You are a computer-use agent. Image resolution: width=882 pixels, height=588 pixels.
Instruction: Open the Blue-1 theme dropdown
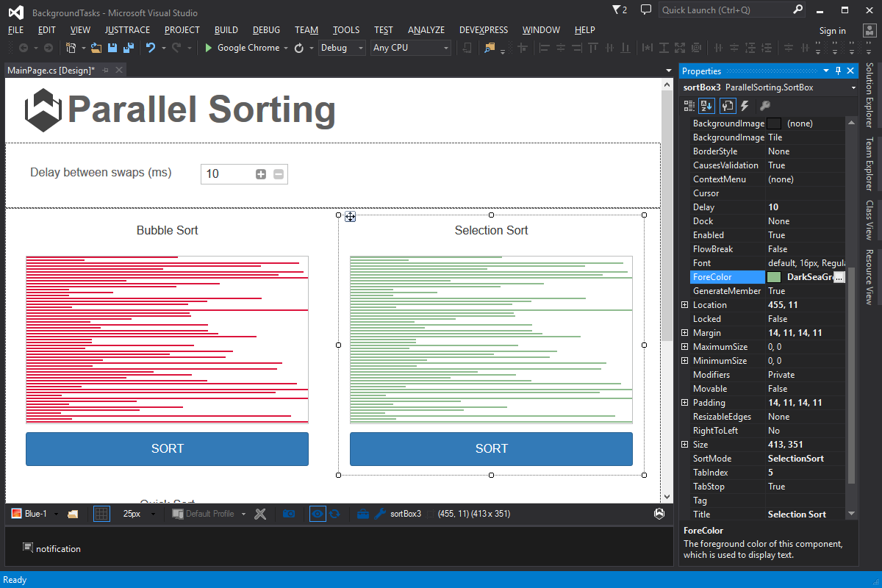(x=56, y=514)
